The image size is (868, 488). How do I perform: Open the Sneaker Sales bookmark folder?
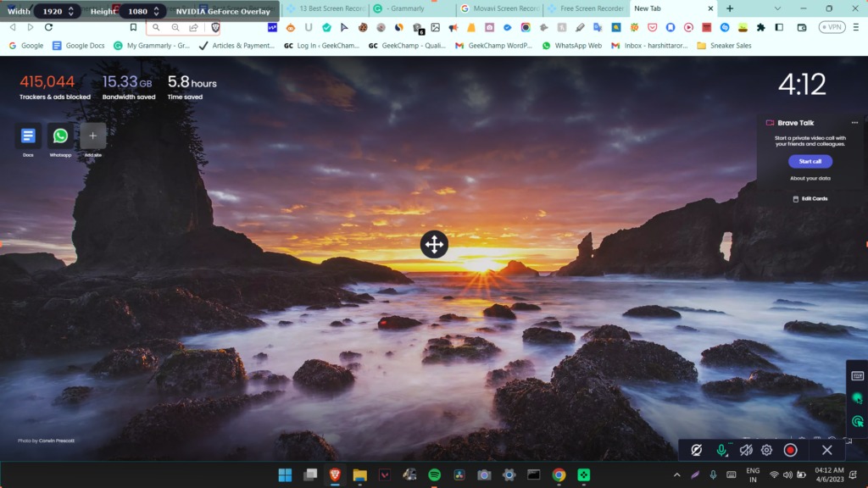[724, 46]
